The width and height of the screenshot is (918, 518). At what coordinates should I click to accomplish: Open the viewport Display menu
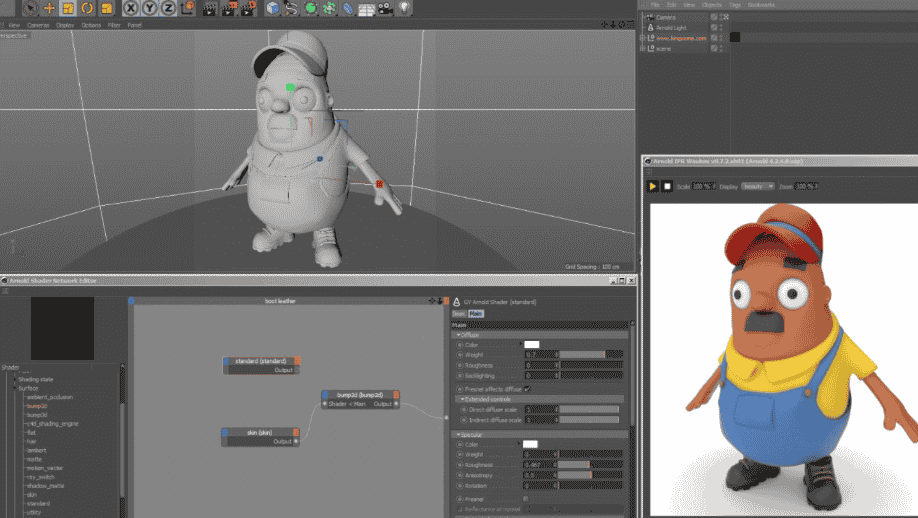(65, 25)
